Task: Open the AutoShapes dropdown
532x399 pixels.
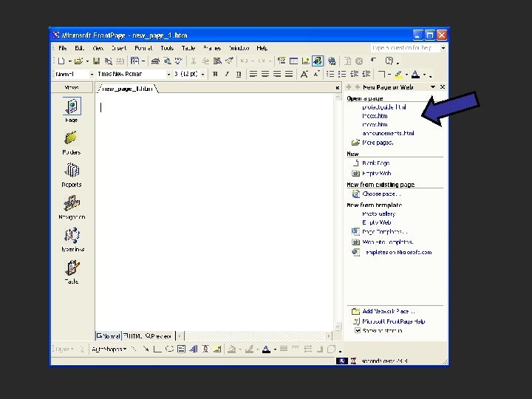Action: pyautogui.click(x=109, y=349)
